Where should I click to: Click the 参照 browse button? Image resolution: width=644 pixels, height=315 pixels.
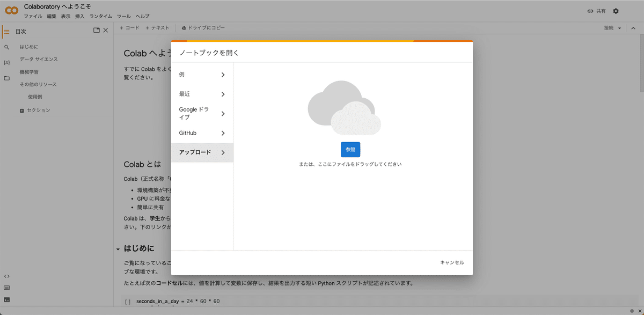350,150
